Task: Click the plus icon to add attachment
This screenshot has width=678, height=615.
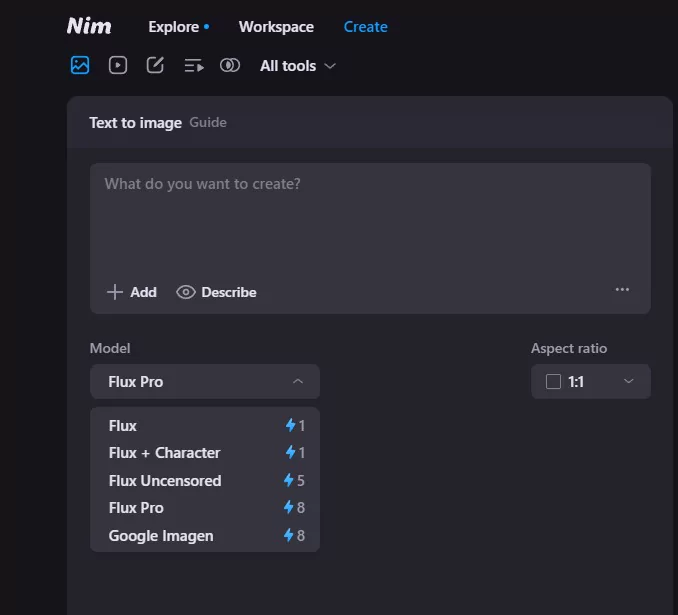Action: (x=115, y=292)
